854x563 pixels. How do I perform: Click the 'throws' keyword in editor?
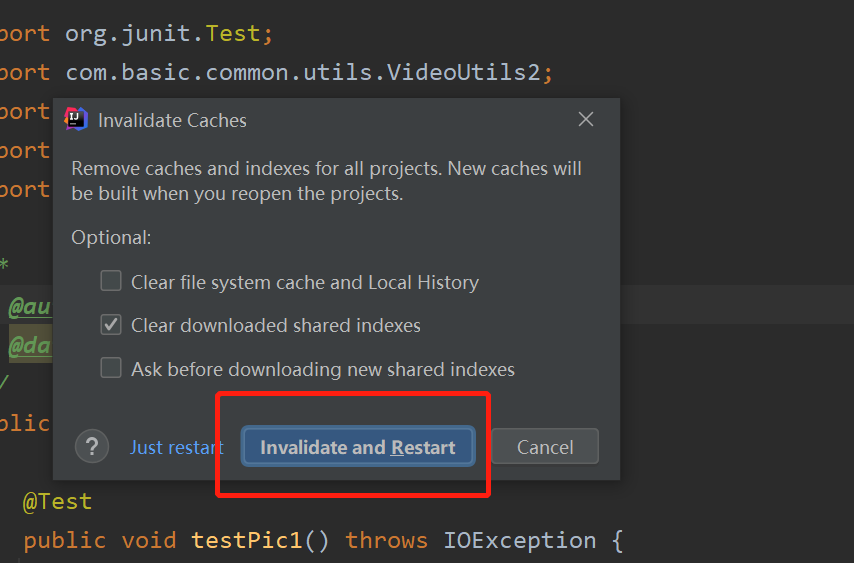point(387,541)
